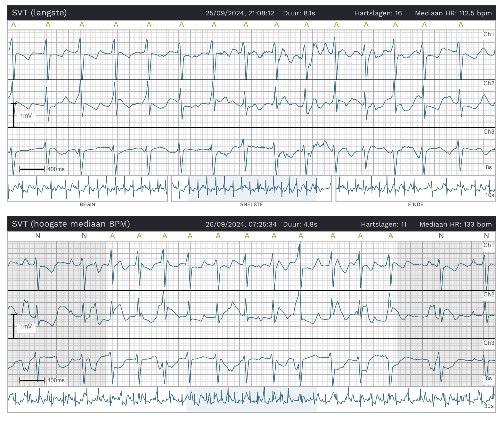Click 1mV scale bar in hoogste mediaan panel
The image size is (504, 423).
pyautogui.click(x=14, y=326)
